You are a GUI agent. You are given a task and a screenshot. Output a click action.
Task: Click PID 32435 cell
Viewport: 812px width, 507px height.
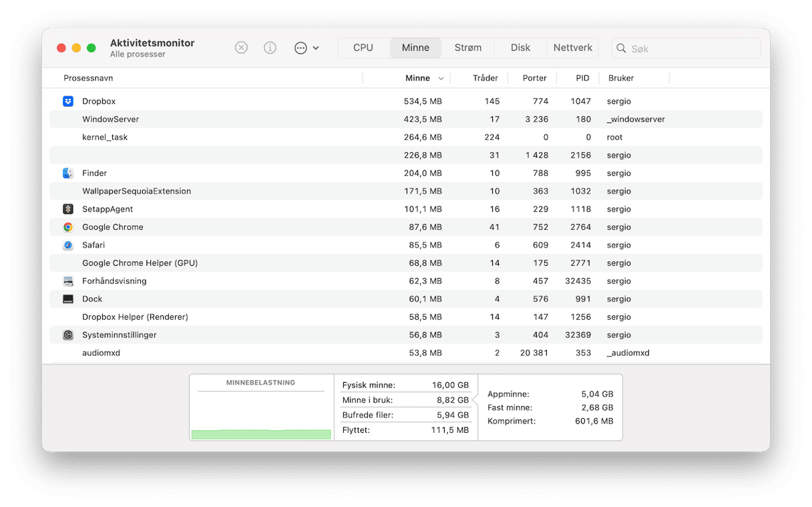(x=577, y=281)
